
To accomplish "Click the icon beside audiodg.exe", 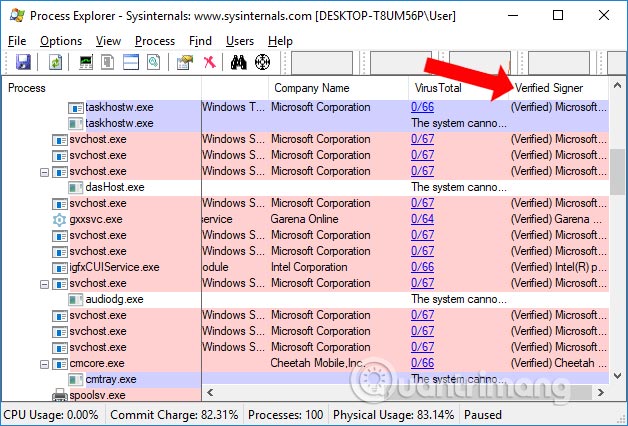I will click(x=76, y=299).
